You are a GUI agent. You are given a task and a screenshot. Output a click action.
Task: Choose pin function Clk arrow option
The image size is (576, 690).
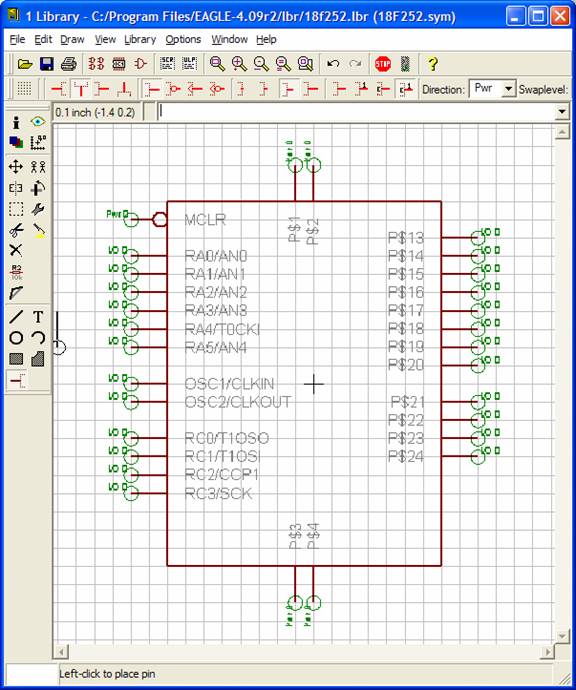[x=195, y=89]
